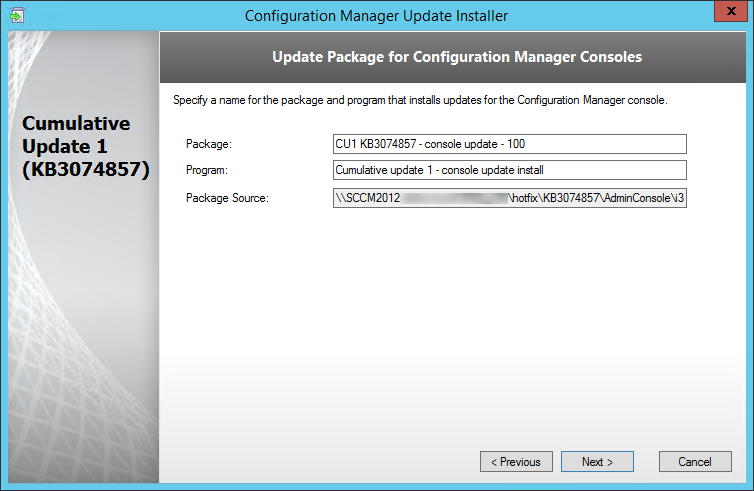
Task: Click the 'Package Source:' label
Action: click(227, 198)
